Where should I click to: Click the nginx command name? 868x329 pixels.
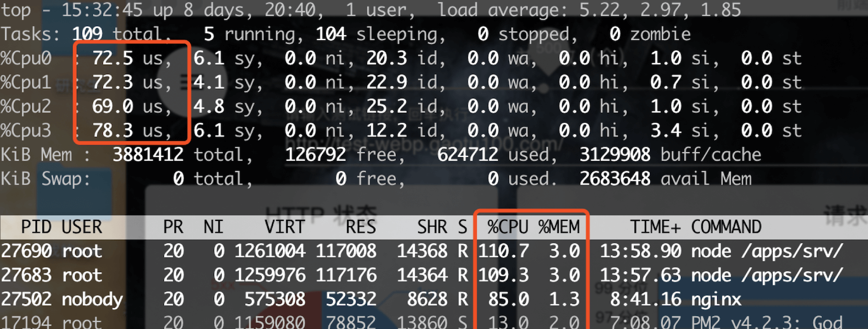click(x=716, y=300)
